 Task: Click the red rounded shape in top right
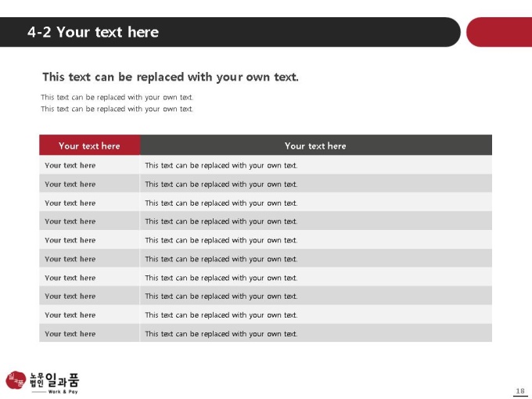(x=499, y=32)
